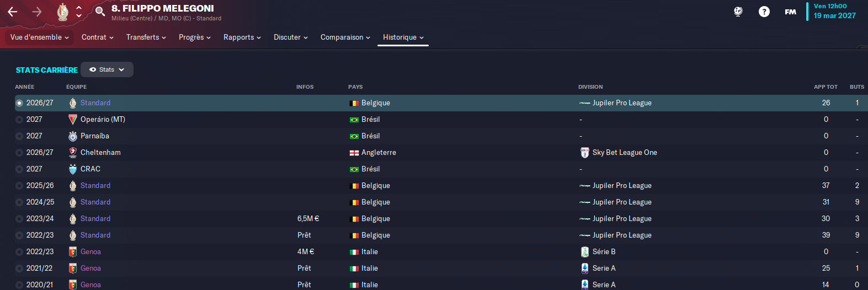This screenshot has width=868, height=290.
Task: Open the world globe icon
Action: (738, 12)
